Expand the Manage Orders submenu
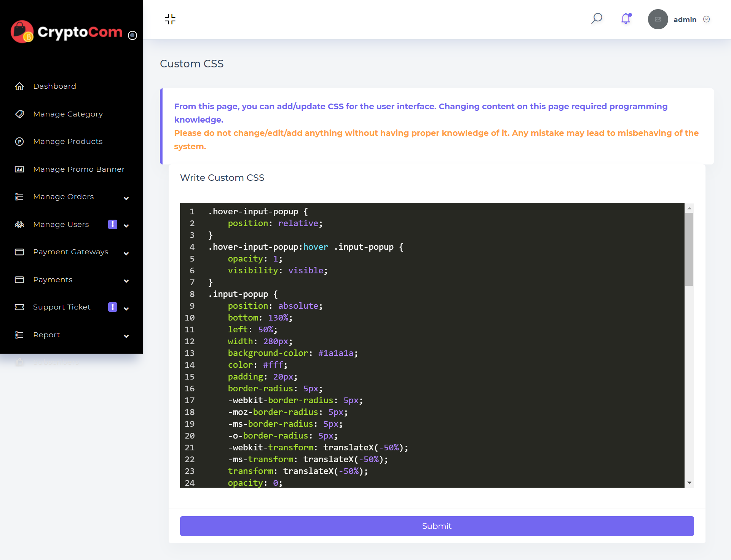The width and height of the screenshot is (731, 560). pos(126,198)
